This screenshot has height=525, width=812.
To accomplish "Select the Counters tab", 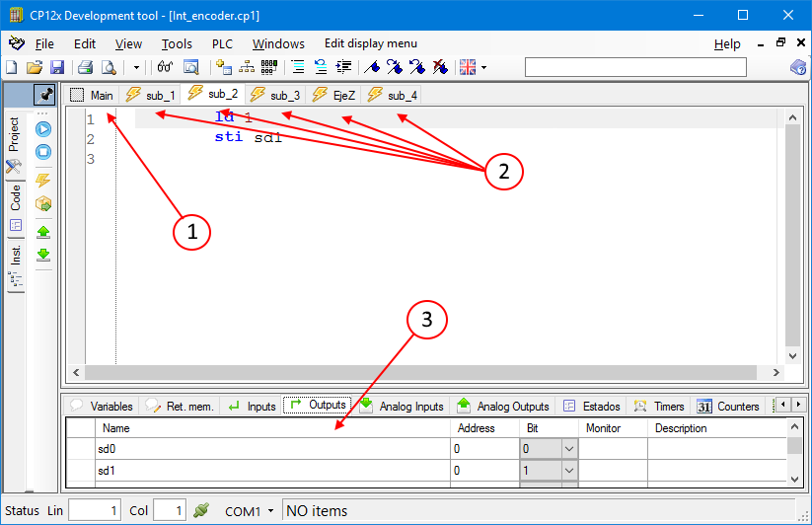I will point(727,406).
